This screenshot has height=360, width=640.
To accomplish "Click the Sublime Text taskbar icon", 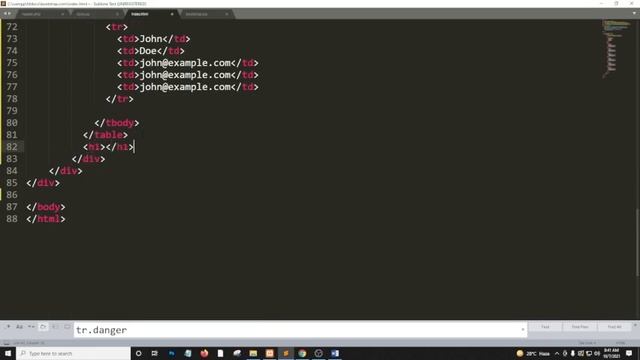I will coord(286,353).
